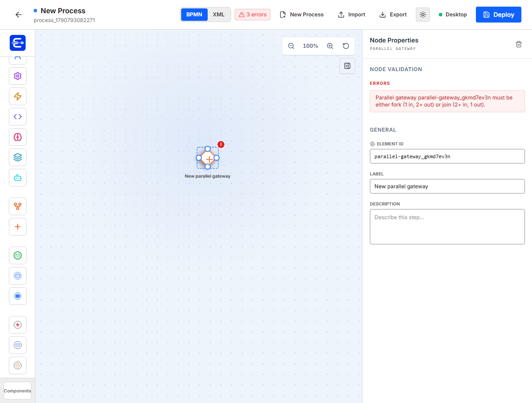Add the orange clock timer event

pos(18,365)
